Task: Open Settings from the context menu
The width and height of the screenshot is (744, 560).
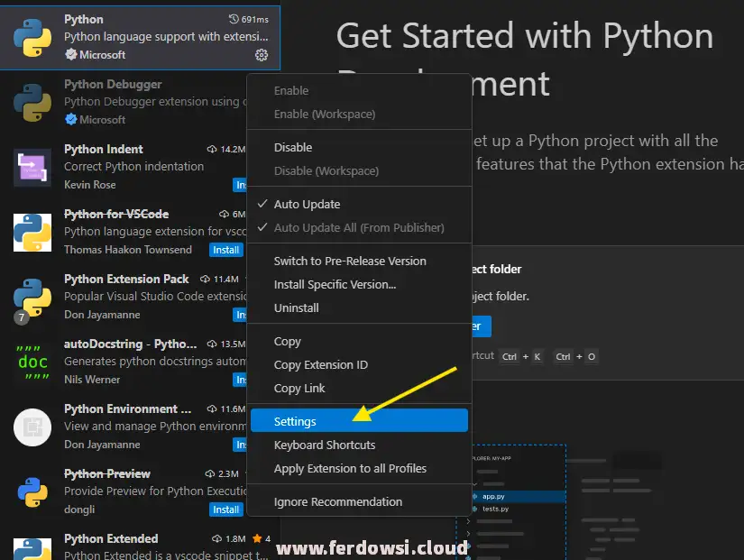Action: click(359, 420)
